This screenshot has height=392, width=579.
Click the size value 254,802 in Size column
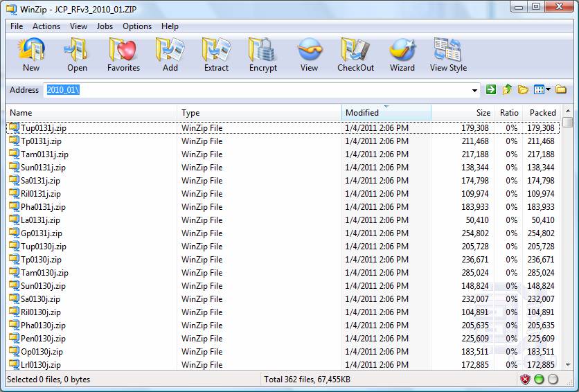(x=475, y=233)
